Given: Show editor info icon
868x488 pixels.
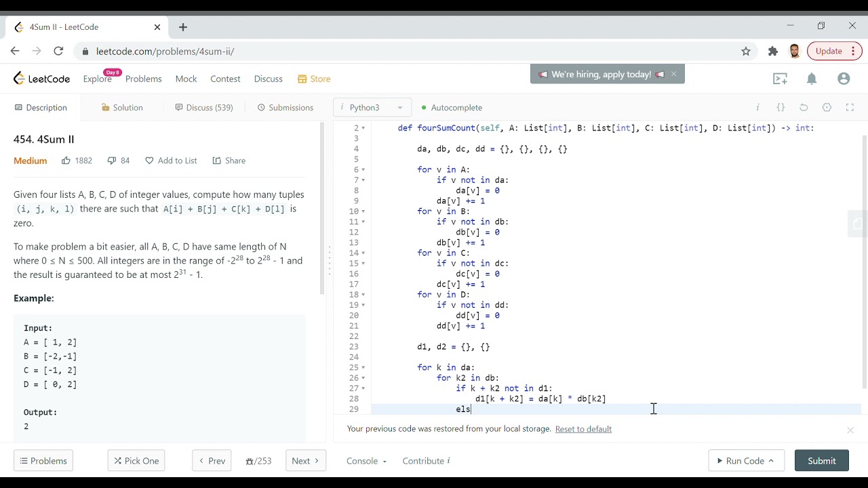Looking at the screenshot, I should coord(757,107).
